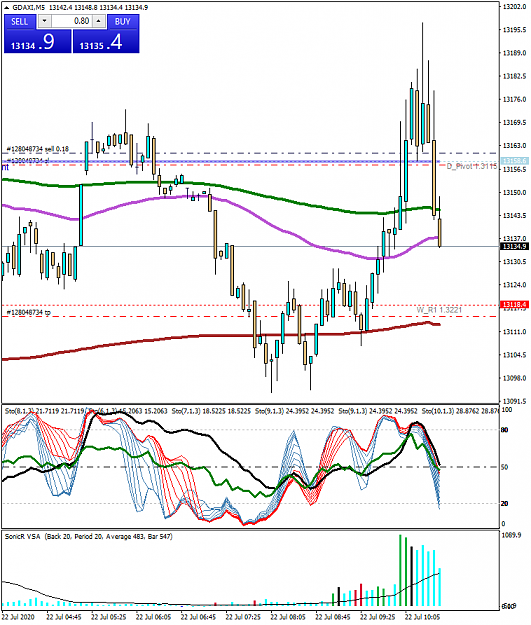Click the BUY button
Image resolution: width=531 pixels, height=625 pixels.
click(123, 22)
